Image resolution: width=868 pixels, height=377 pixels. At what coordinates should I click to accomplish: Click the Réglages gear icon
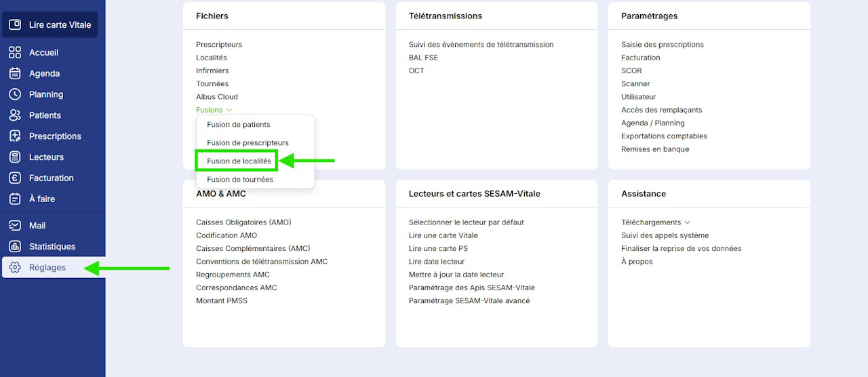coord(15,268)
